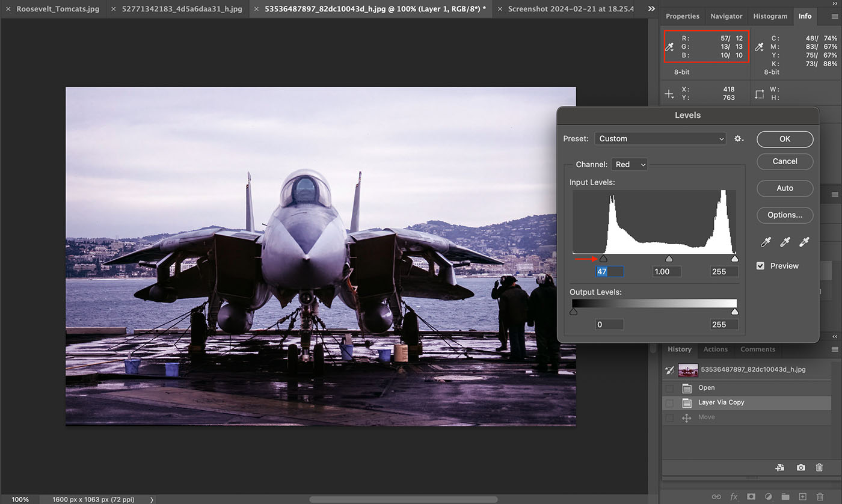The height and width of the screenshot is (504, 842).
Task: Click OK in the Levels dialog
Action: coord(785,139)
